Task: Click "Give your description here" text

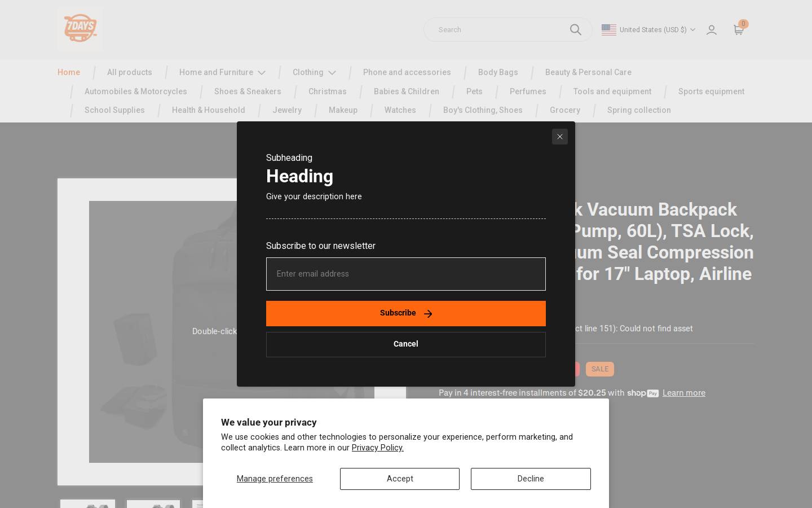Action: [x=314, y=196]
